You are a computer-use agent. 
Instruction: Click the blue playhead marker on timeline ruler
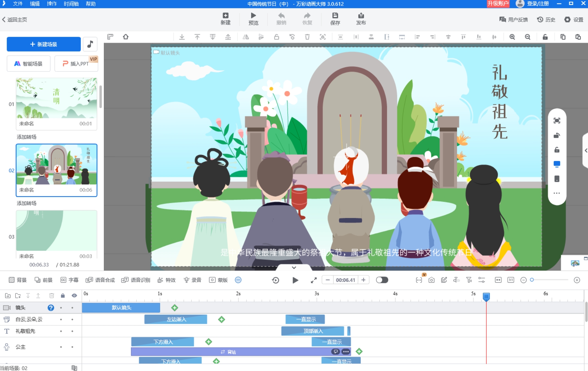click(x=486, y=296)
